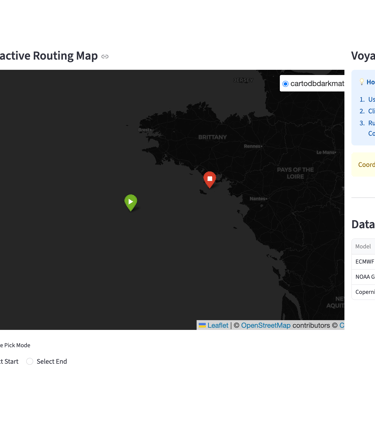Click the Brittany label on map

[x=212, y=137]
